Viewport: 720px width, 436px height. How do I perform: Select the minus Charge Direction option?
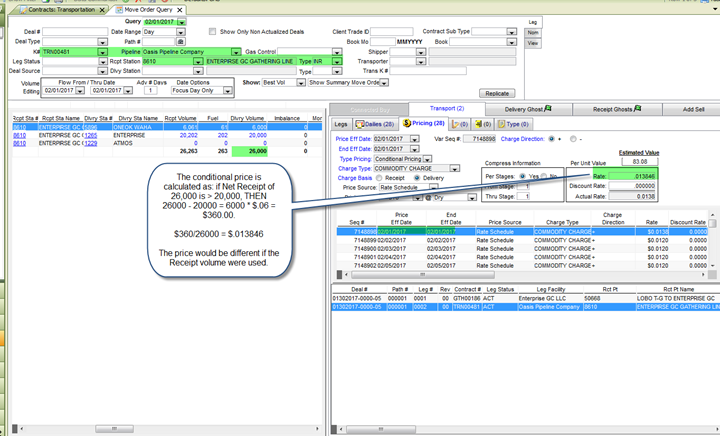pos(575,138)
